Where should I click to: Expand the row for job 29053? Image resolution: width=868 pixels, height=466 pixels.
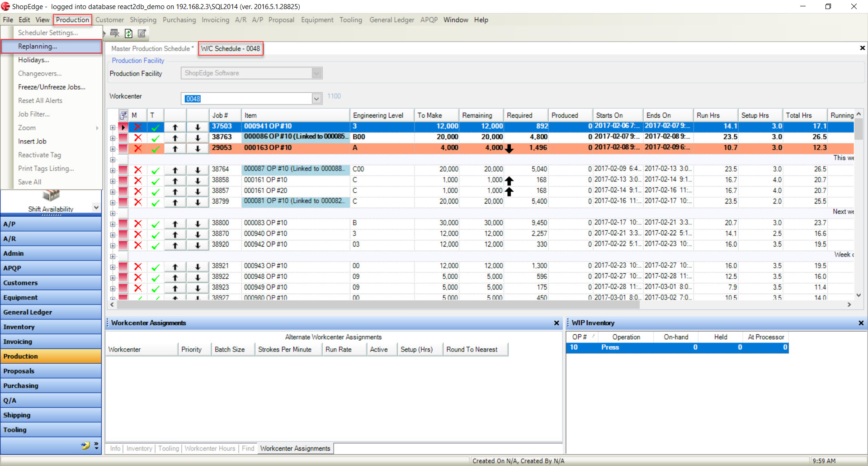pos(113,149)
